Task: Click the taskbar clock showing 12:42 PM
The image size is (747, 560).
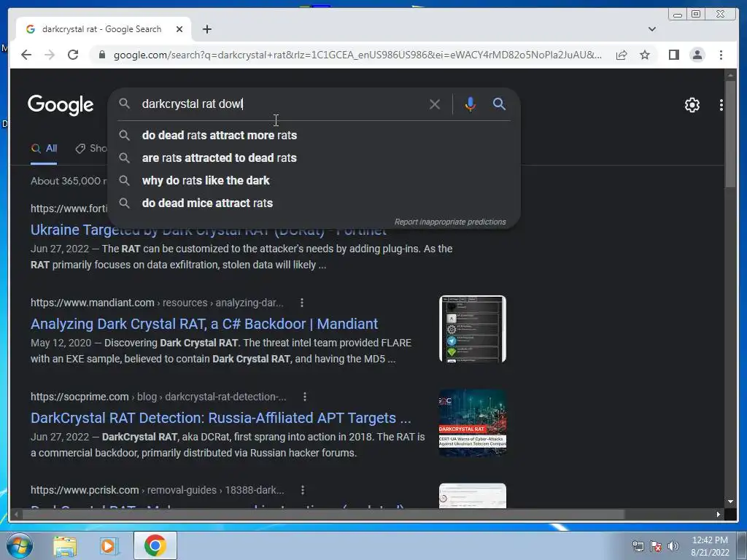Action: [x=710, y=546]
